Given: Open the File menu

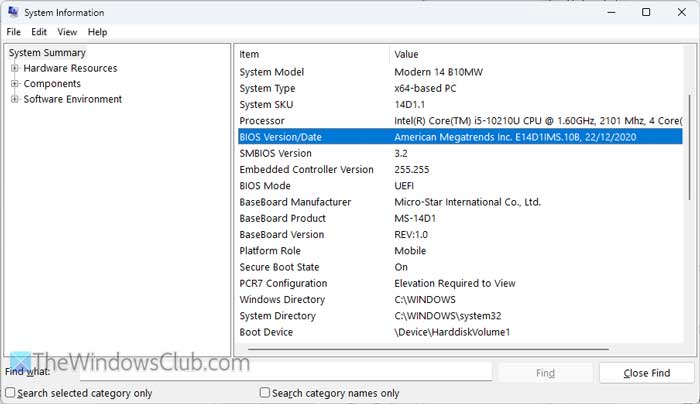Looking at the screenshot, I should pyautogui.click(x=13, y=32).
